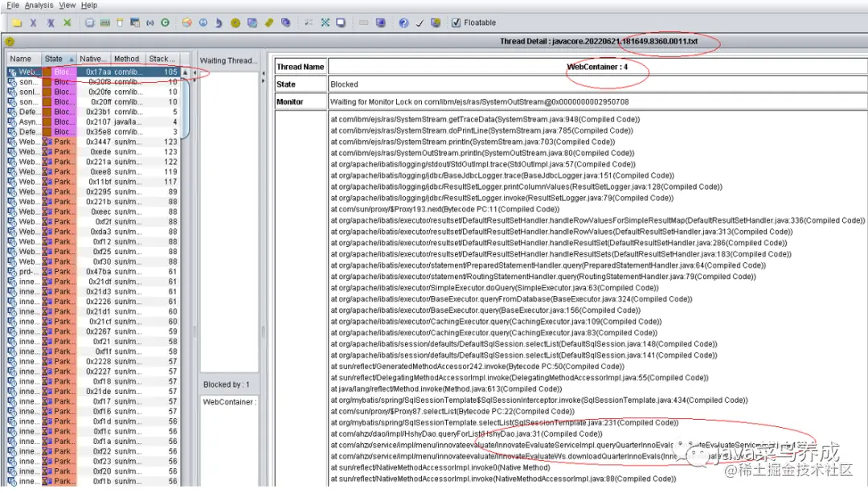Image resolution: width=868 pixels, height=493 pixels.
Task: Select blocked thread row with native 0x20f8
Action: (x=93, y=82)
